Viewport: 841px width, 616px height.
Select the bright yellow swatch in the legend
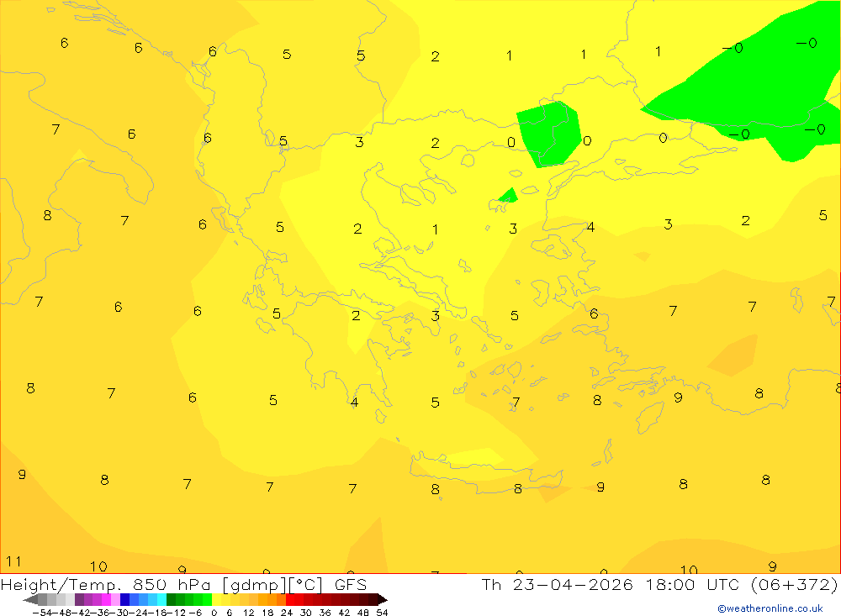point(217,600)
